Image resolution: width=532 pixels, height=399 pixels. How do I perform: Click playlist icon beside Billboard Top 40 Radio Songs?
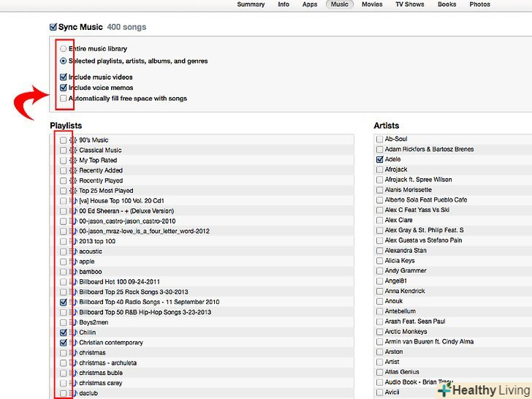pos(73,302)
